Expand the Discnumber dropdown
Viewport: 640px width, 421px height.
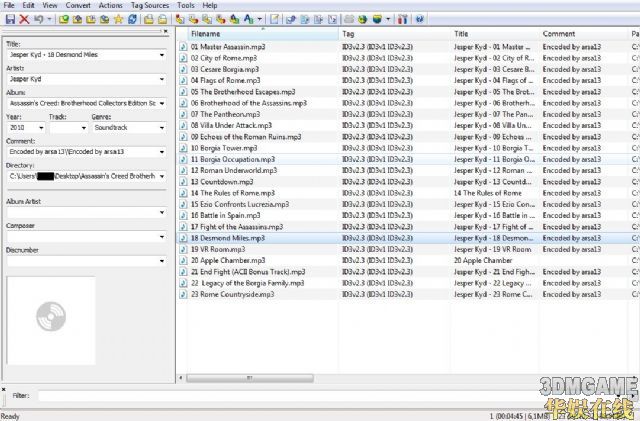162,261
